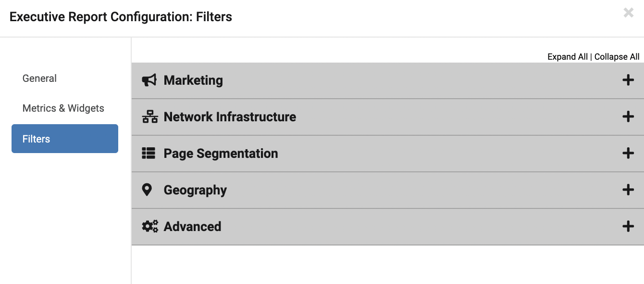Click the Collapse All link
Screen dimensions: 644x284
tap(617, 57)
